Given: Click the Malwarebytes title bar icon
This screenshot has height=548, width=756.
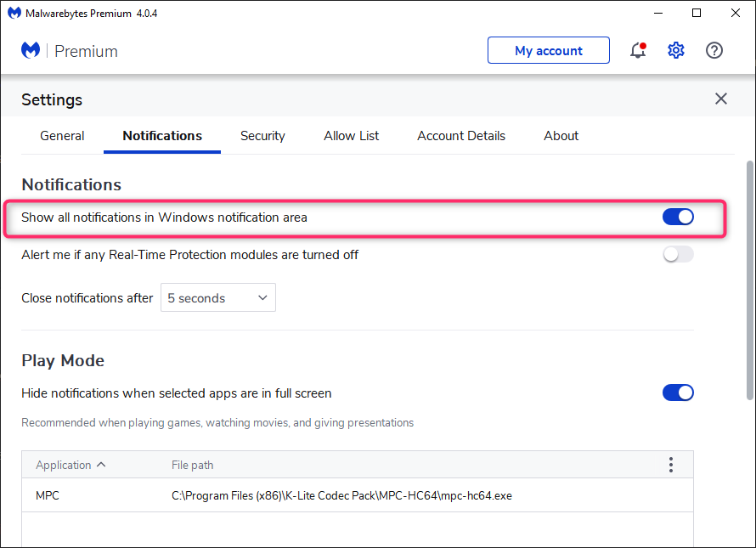Looking at the screenshot, I should coord(14,13).
